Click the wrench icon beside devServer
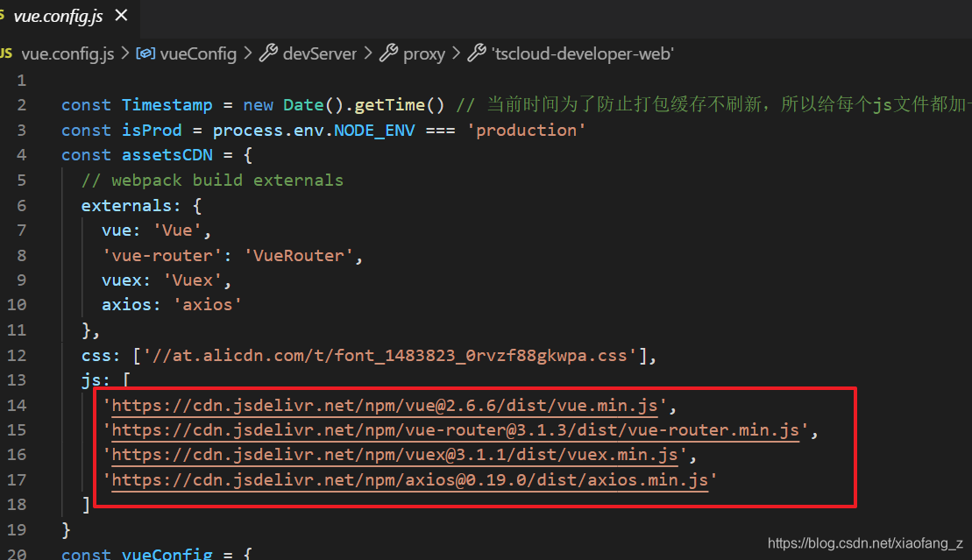Screen dimensions: 972x560 point(268,53)
